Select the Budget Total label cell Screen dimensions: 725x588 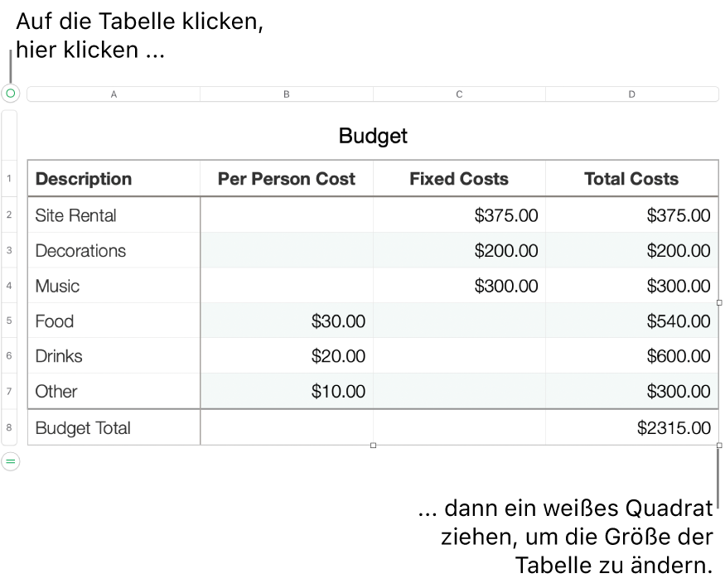point(114,427)
